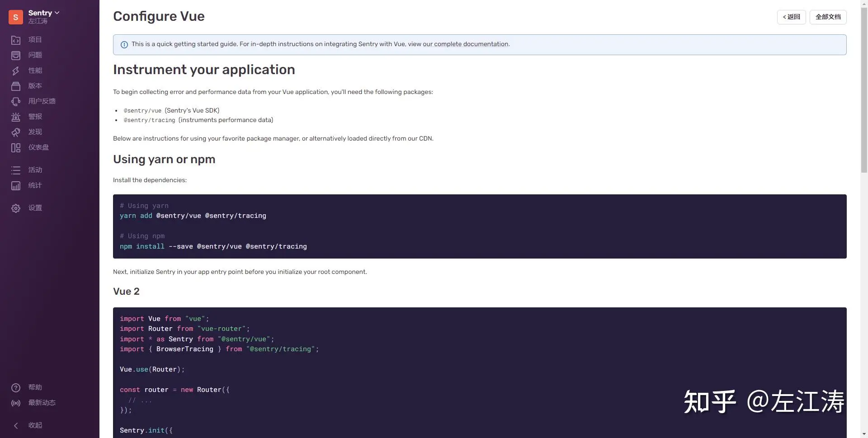The image size is (868, 438).
Task: Open the Issues (问题) sidebar icon
Action: coord(16,56)
